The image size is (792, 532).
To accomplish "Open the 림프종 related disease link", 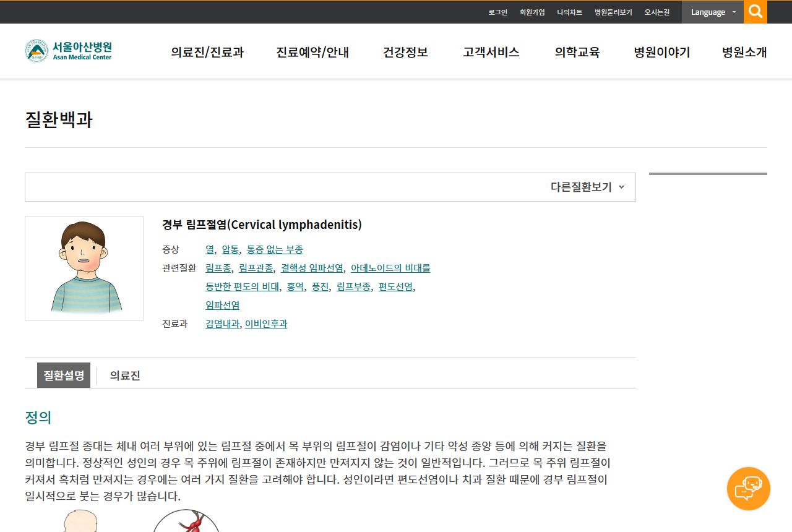I will coord(218,268).
